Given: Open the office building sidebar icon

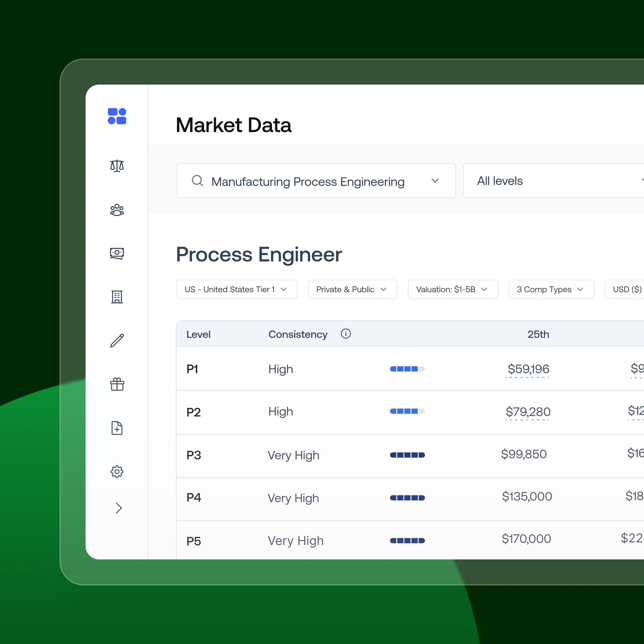Looking at the screenshot, I should pyautogui.click(x=117, y=297).
